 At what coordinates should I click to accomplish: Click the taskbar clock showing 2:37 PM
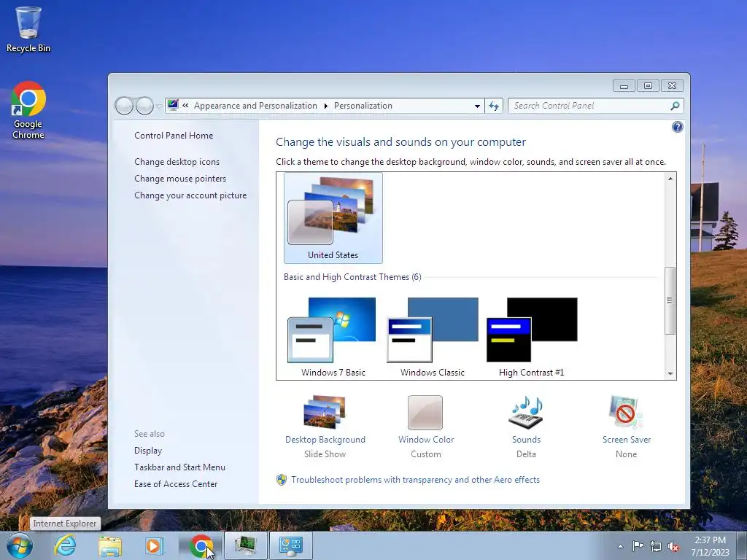[710, 546]
